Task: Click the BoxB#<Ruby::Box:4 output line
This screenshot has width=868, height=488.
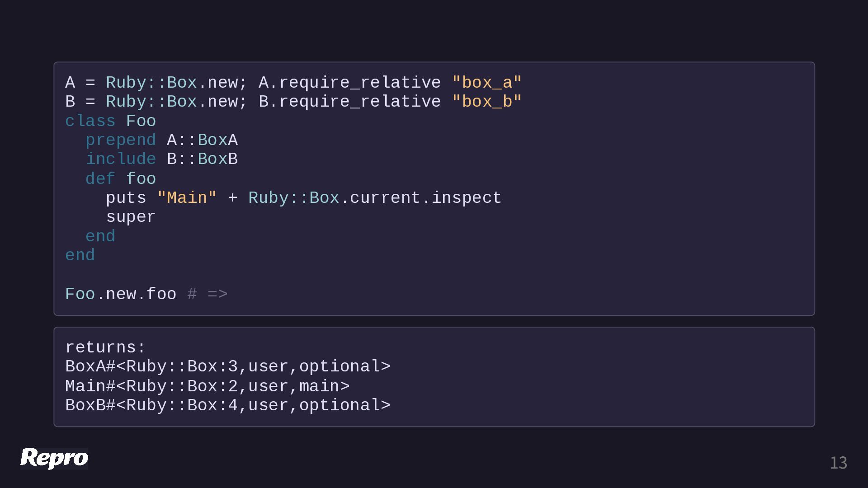Action: 227,405
